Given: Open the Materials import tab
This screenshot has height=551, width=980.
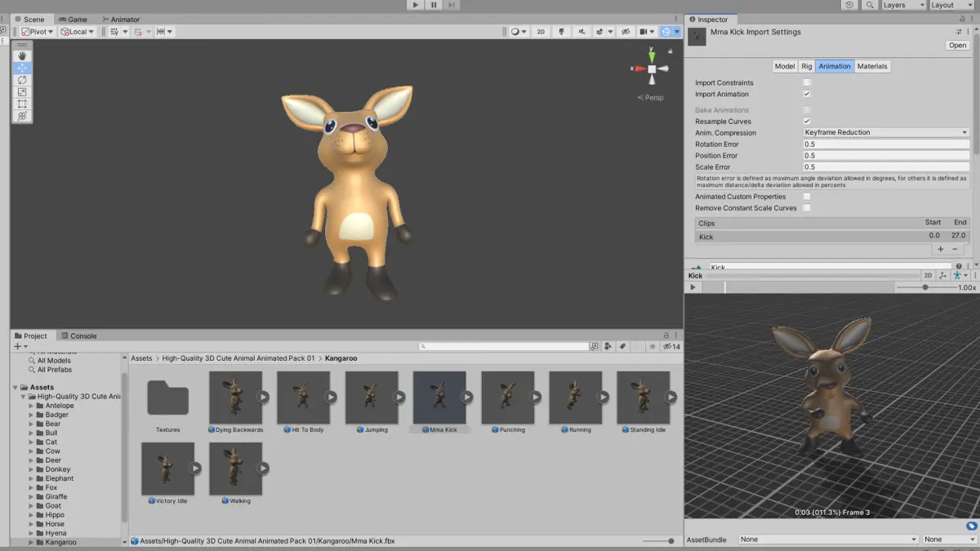Looking at the screenshot, I should pos(872,66).
